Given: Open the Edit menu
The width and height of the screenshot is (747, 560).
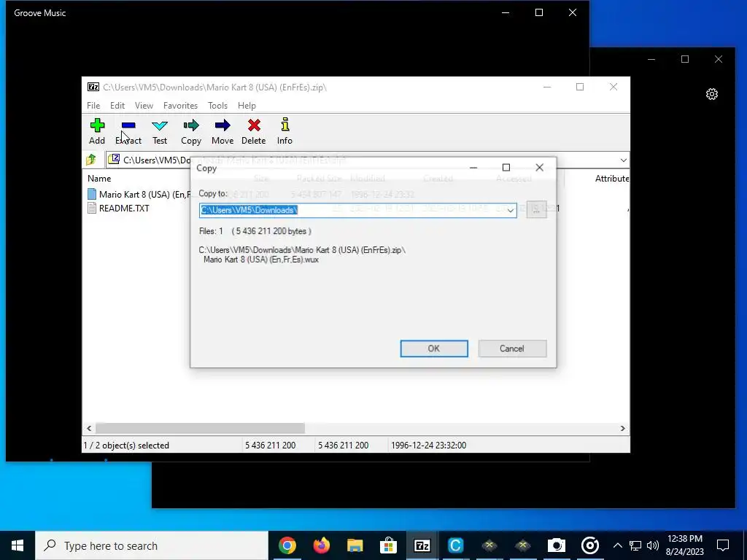Looking at the screenshot, I should coord(117,105).
